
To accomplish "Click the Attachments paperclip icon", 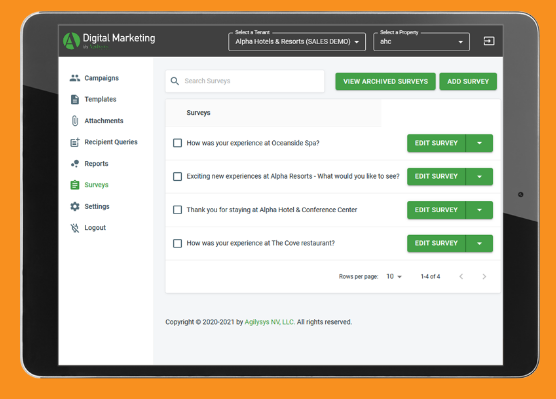I will (x=75, y=121).
